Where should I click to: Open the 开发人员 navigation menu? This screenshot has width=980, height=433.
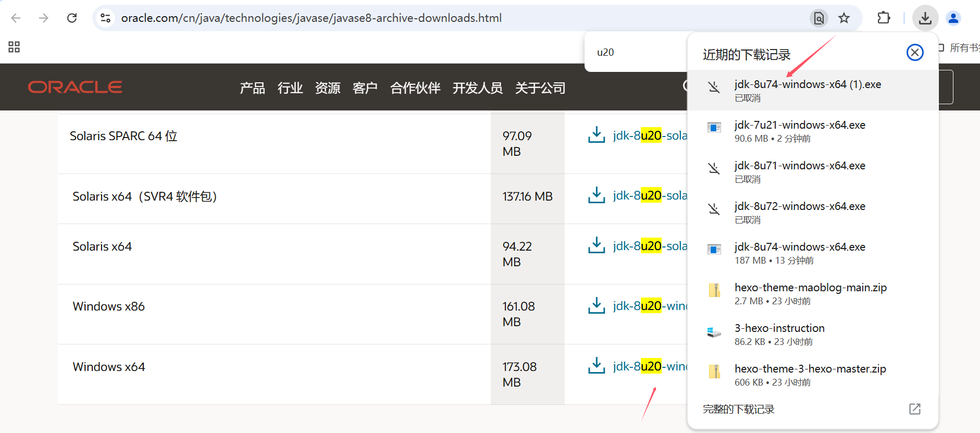478,88
